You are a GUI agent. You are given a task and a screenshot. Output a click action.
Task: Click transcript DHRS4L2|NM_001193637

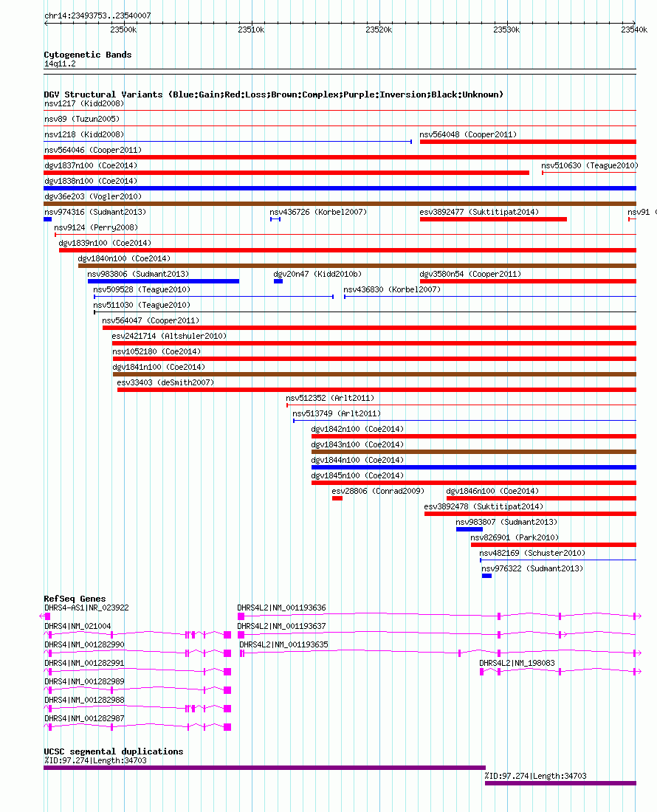(x=282, y=627)
